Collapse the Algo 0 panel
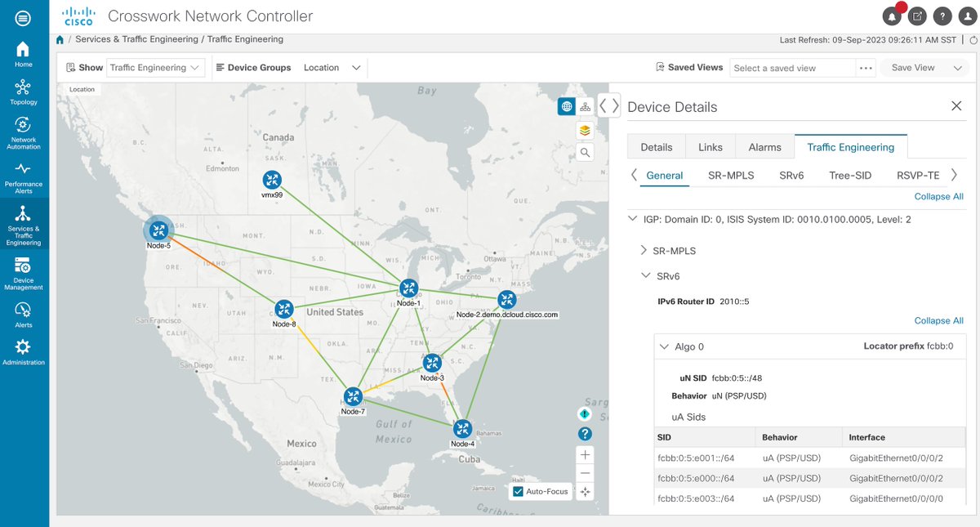This screenshot has height=527, width=980. point(662,346)
